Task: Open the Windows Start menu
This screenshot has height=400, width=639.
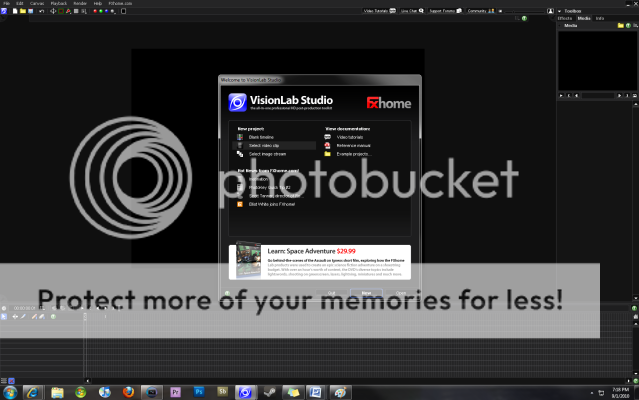Action: [x=10, y=393]
